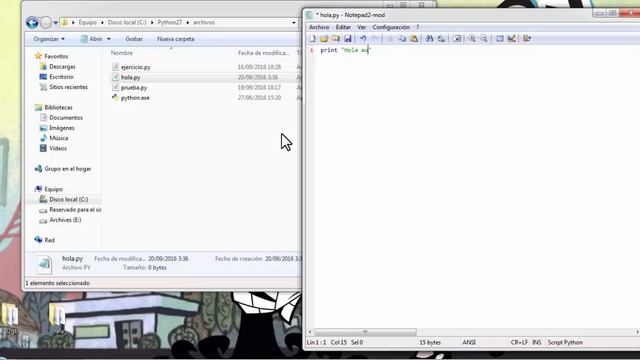Select Archives (E:) drive in navigation pane
This screenshot has width=640, height=360.
pos(65,220)
